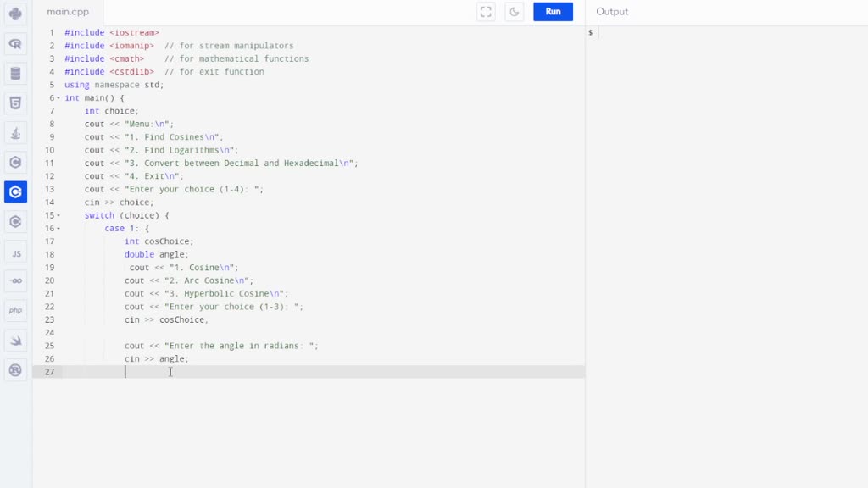
Task: Run the C++ program
Action: 553,12
